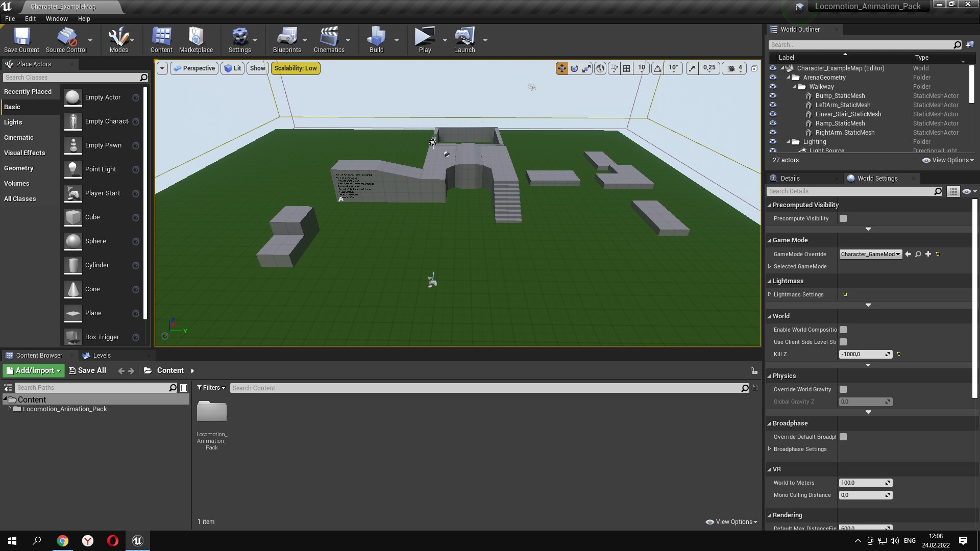Toggle scale snapping icon in viewport
The image size is (980, 551).
click(x=692, y=68)
